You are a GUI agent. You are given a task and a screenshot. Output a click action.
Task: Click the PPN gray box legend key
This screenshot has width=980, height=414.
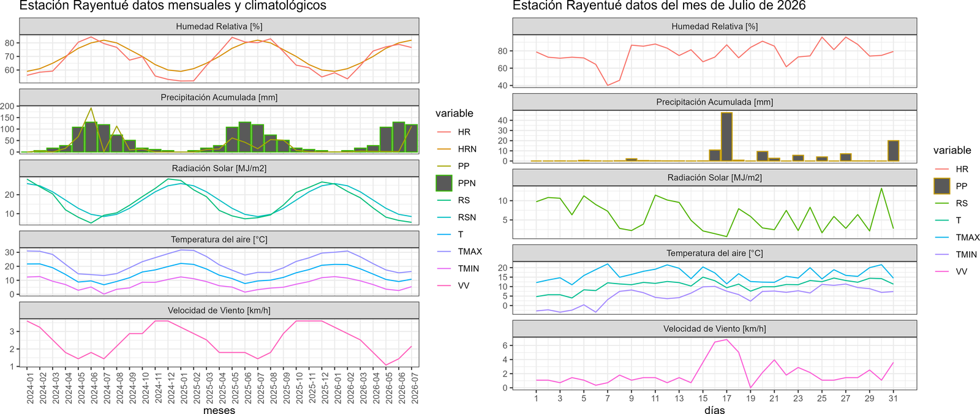(x=444, y=183)
